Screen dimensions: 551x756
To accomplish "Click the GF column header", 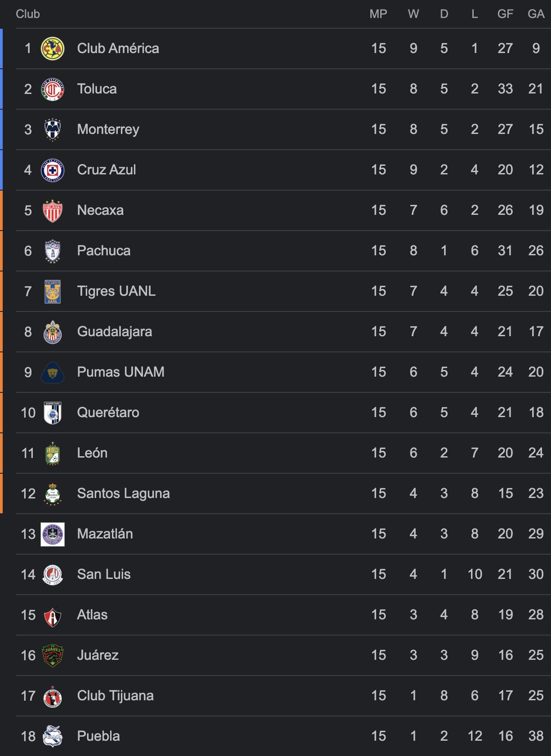I will (505, 14).
